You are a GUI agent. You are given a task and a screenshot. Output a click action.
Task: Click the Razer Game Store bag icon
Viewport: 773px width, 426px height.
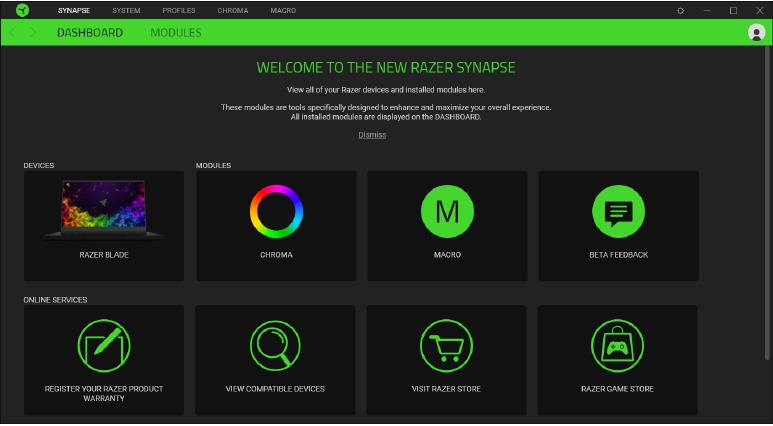pos(617,345)
